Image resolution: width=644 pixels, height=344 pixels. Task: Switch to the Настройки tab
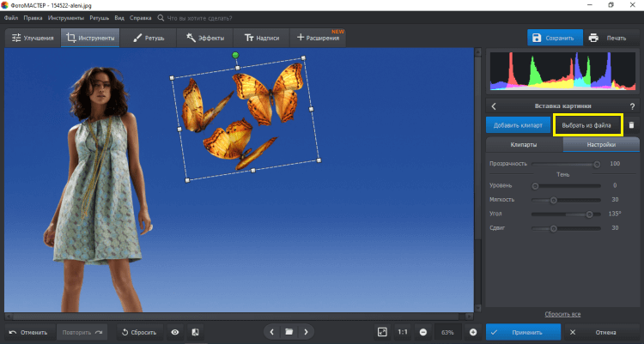click(x=601, y=144)
